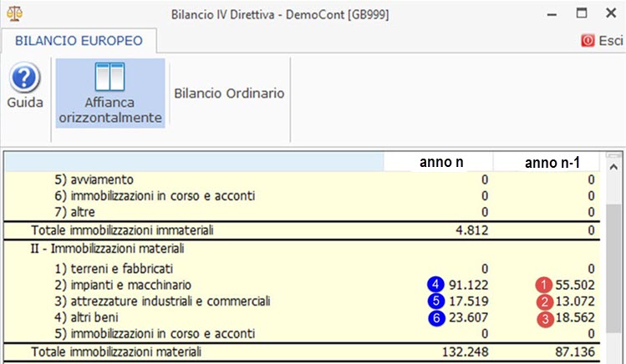The image size is (626, 364).
Task: Select the Bilancio Ordinario option
Action: click(229, 94)
